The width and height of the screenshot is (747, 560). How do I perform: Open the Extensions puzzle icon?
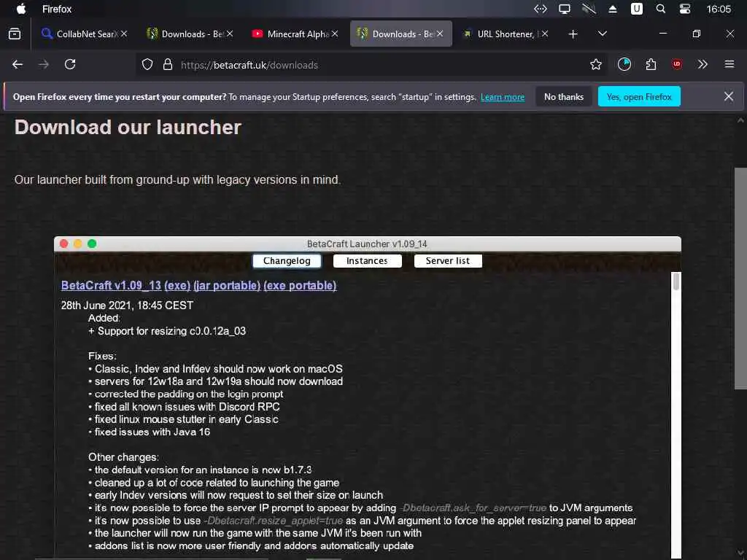point(651,64)
